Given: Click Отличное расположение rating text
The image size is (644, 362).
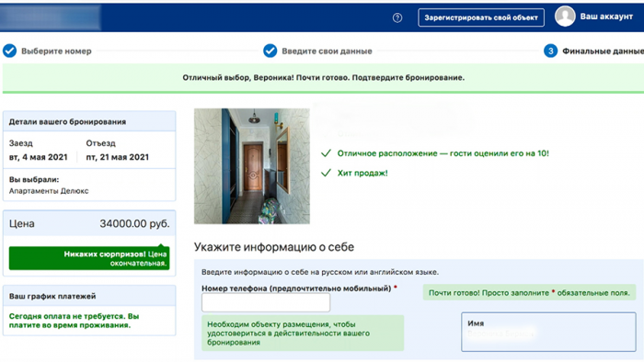Looking at the screenshot, I should click(443, 153).
